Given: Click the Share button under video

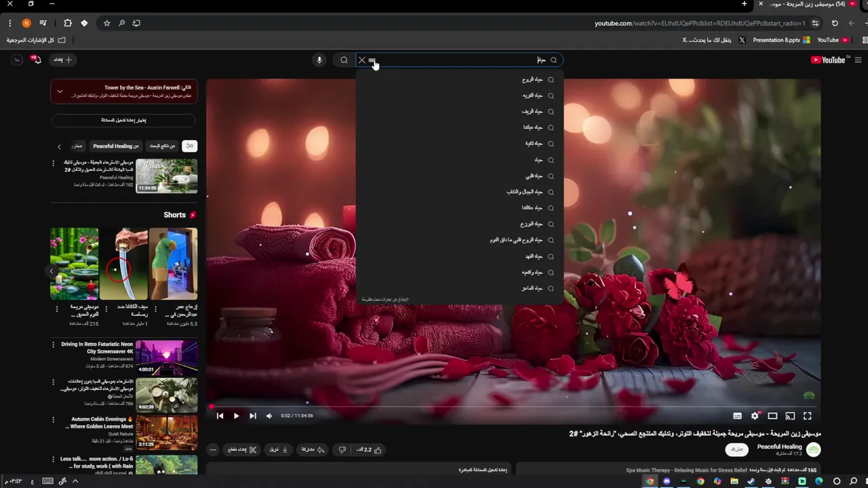Looking at the screenshot, I should pos(313,449).
